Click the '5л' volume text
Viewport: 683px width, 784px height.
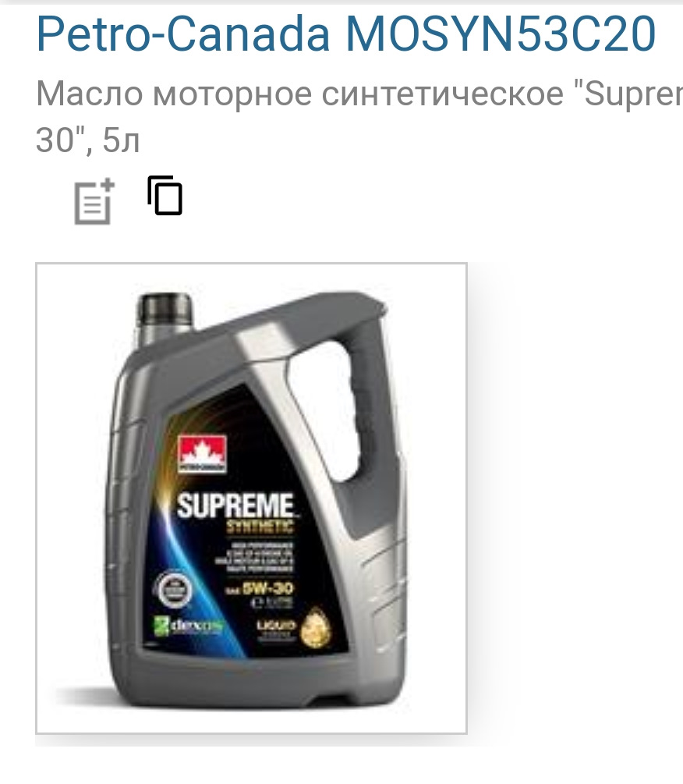point(121,140)
